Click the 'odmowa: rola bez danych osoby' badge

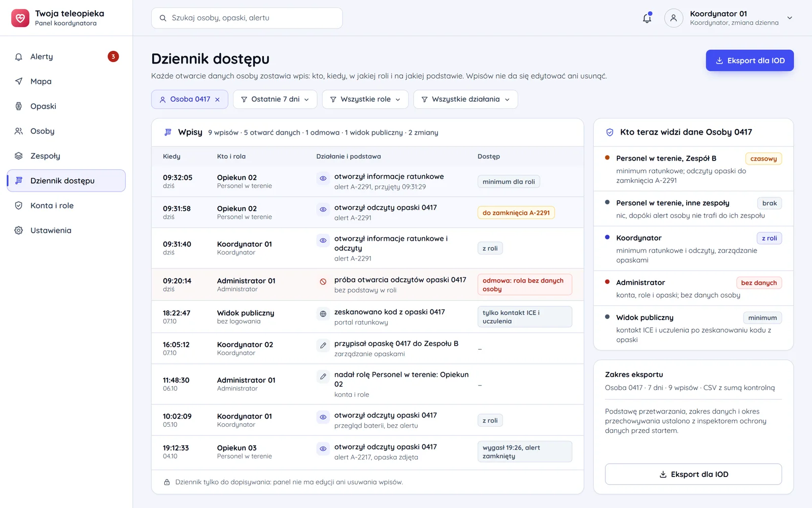coord(525,284)
